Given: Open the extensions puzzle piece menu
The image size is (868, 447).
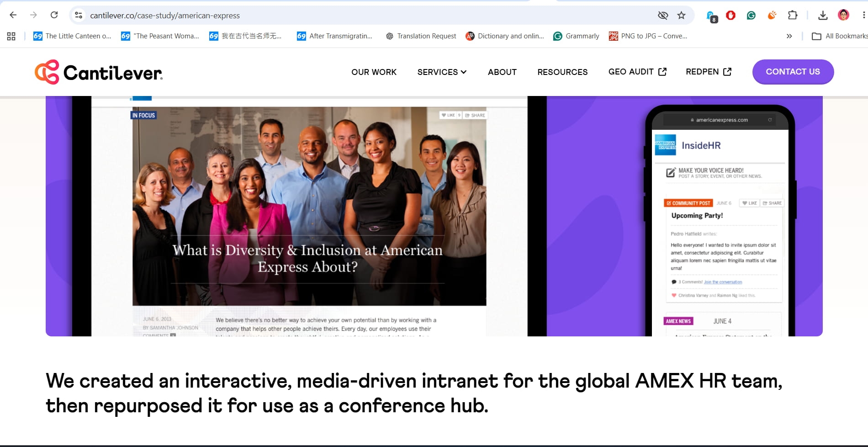Looking at the screenshot, I should pyautogui.click(x=793, y=15).
